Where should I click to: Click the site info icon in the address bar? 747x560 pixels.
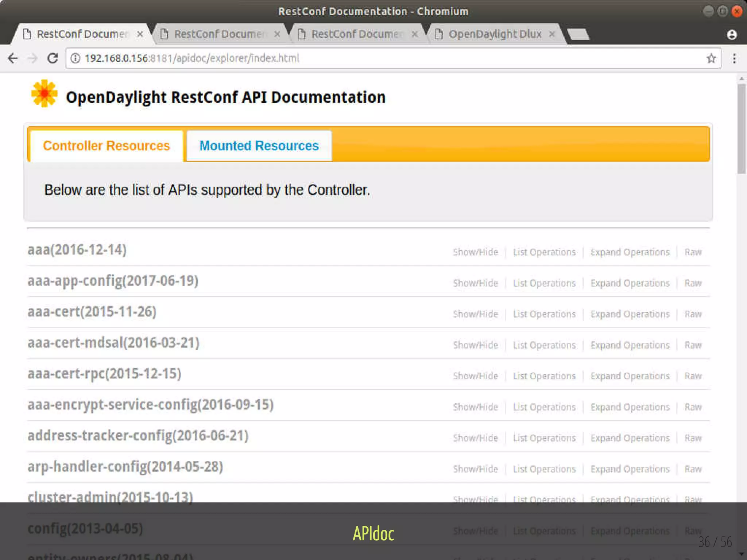tap(75, 58)
